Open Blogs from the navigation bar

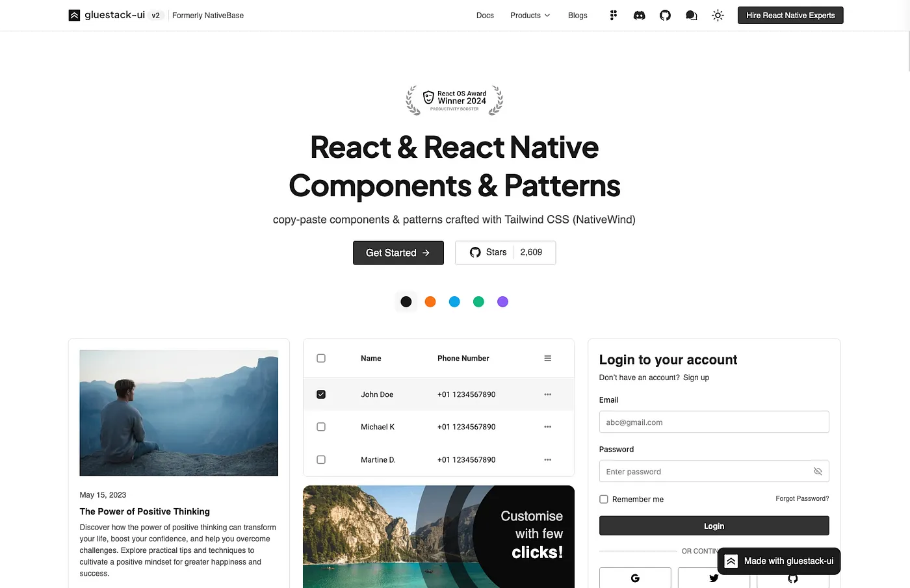coord(577,15)
